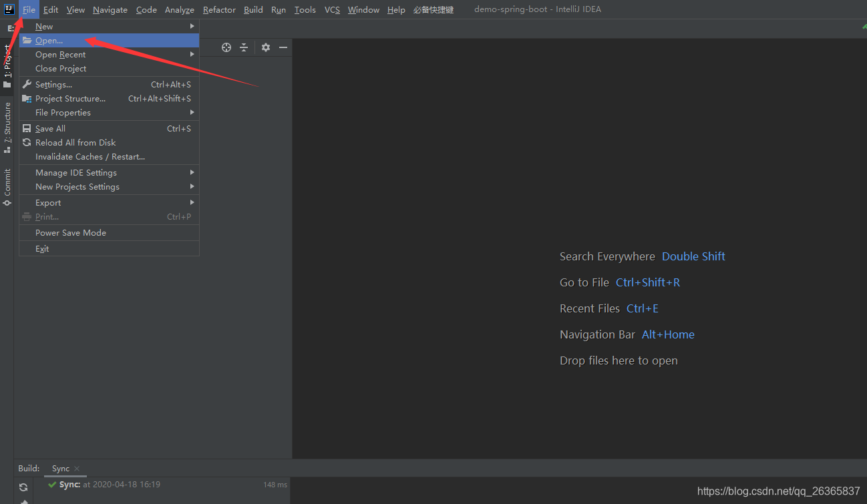Choose Invalidate Caches / Restart...
The image size is (867, 504).
[109, 157]
